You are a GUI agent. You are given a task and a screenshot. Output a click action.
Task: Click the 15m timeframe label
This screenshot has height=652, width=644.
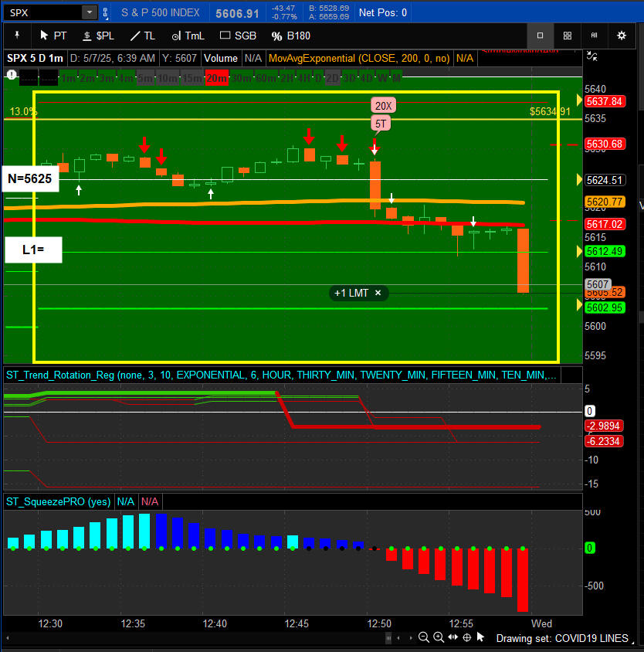pos(192,78)
